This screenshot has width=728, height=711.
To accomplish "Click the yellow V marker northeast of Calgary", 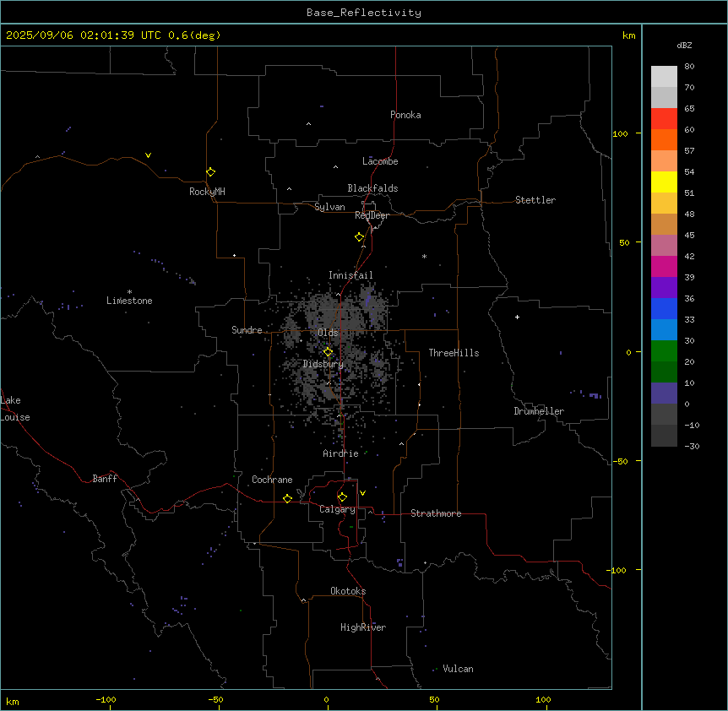I will (x=362, y=493).
